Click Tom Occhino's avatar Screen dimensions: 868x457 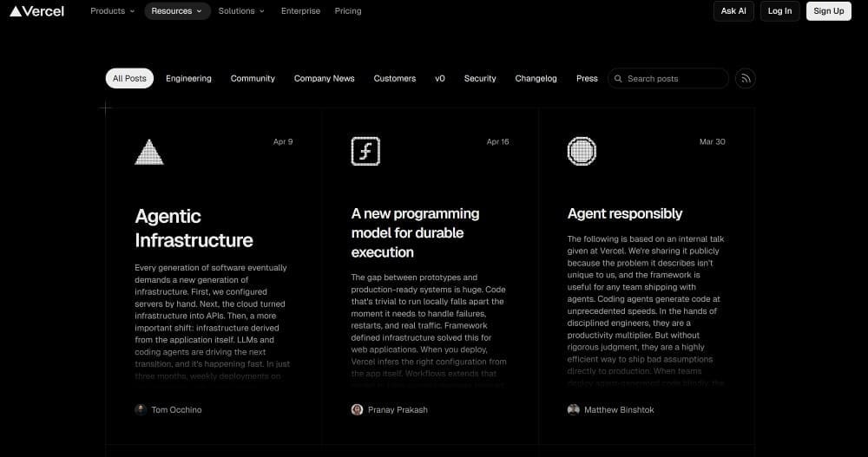click(x=141, y=409)
